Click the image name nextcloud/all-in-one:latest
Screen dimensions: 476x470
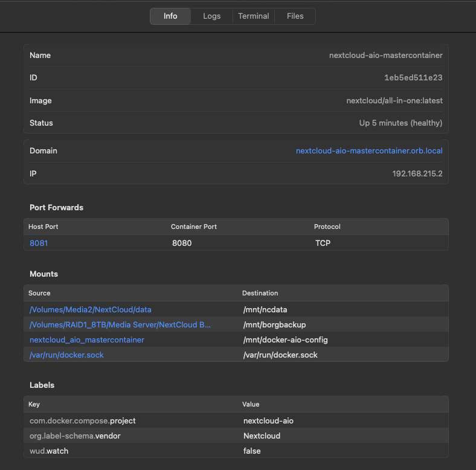coord(394,100)
